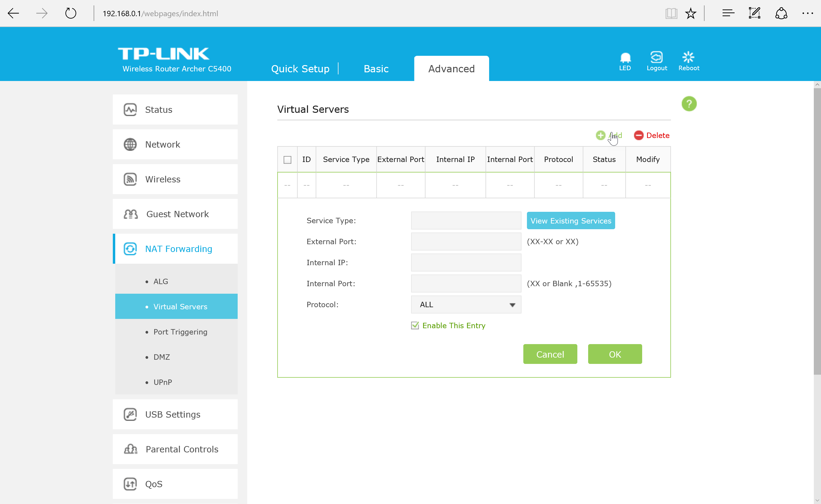Switch to the Basic tab
This screenshot has width=821, height=504.
pos(376,69)
